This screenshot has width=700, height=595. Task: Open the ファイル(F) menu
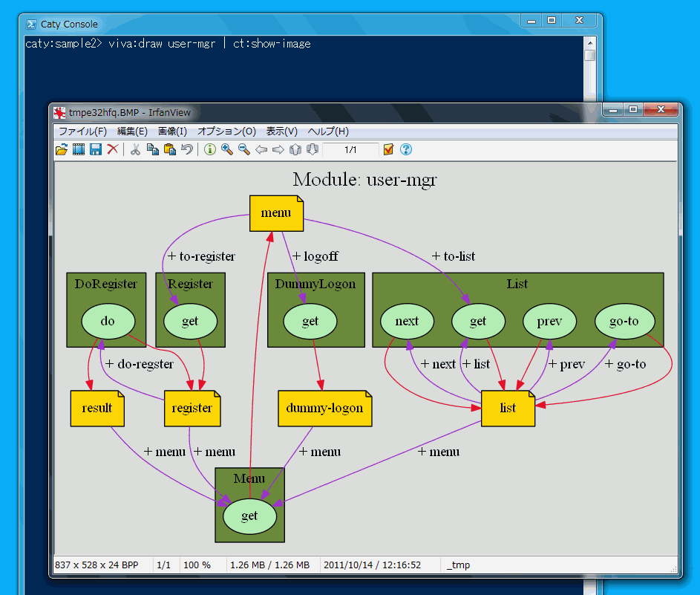tap(82, 131)
